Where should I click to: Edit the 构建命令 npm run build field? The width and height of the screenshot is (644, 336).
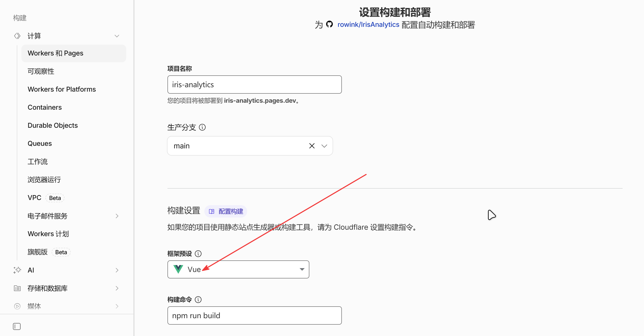(x=254, y=316)
